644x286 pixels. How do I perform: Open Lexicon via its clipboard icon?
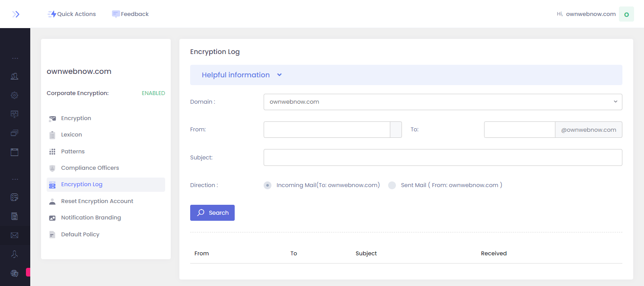pos(52,134)
